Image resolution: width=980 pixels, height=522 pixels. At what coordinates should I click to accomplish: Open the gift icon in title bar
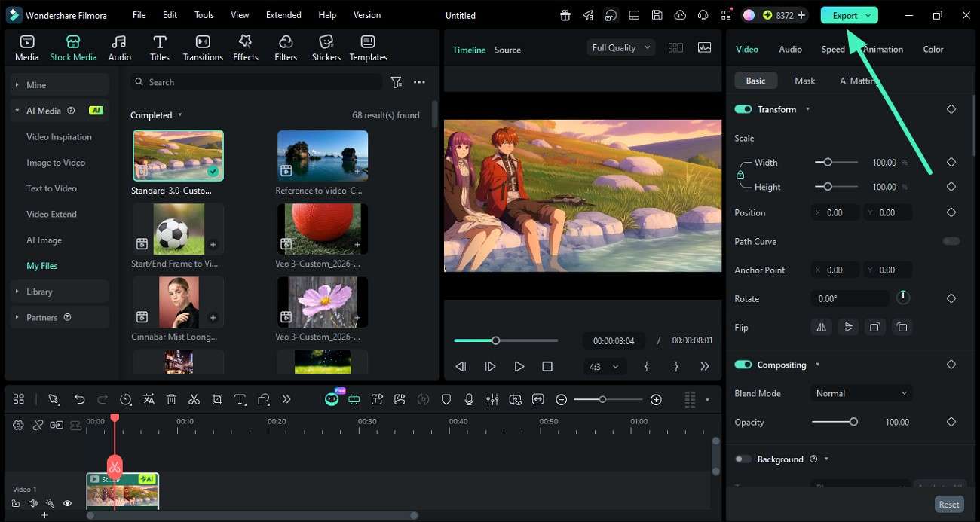click(565, 15)
